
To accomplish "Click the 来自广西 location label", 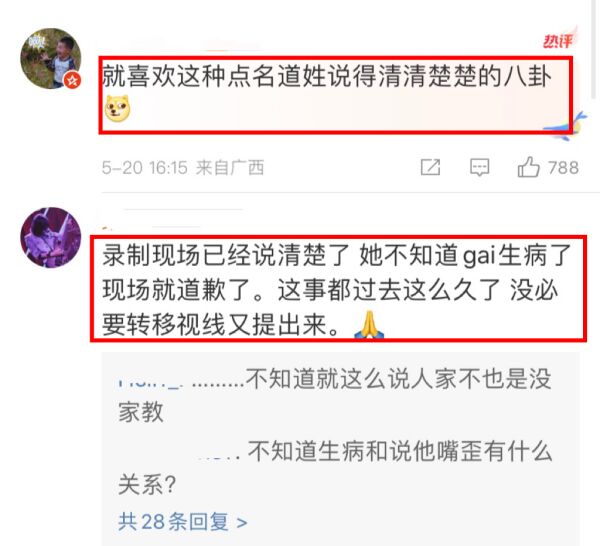I will tap(230, 168).
